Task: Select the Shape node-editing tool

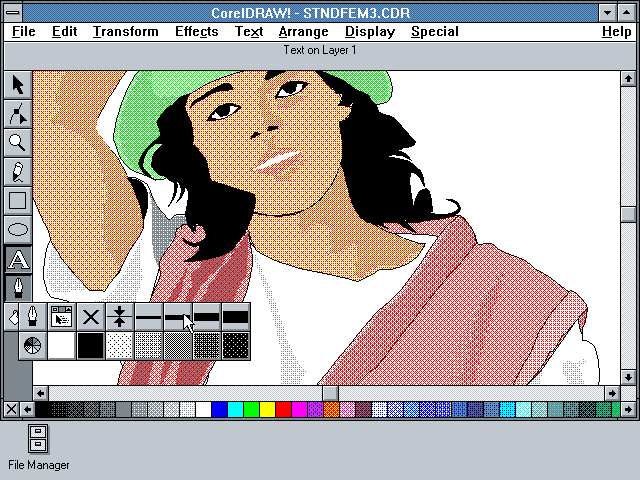Action: point(17,113)
